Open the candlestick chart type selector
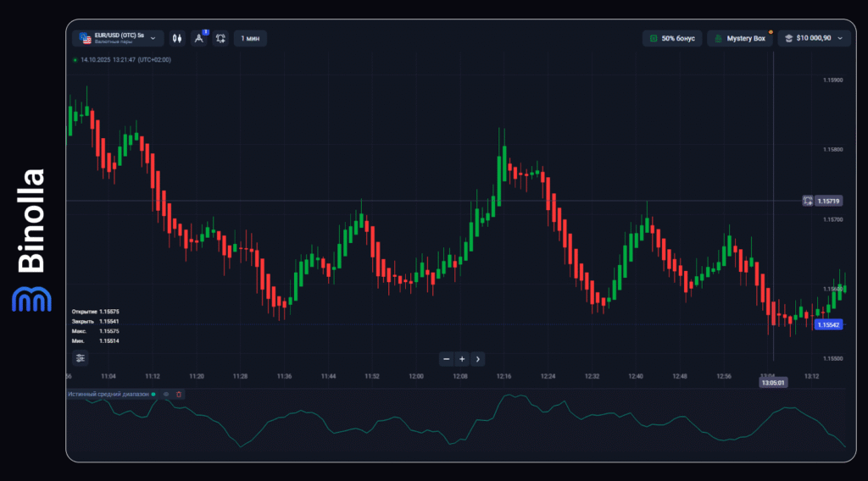Screen dimensions: 868x481 pos(177,38)
